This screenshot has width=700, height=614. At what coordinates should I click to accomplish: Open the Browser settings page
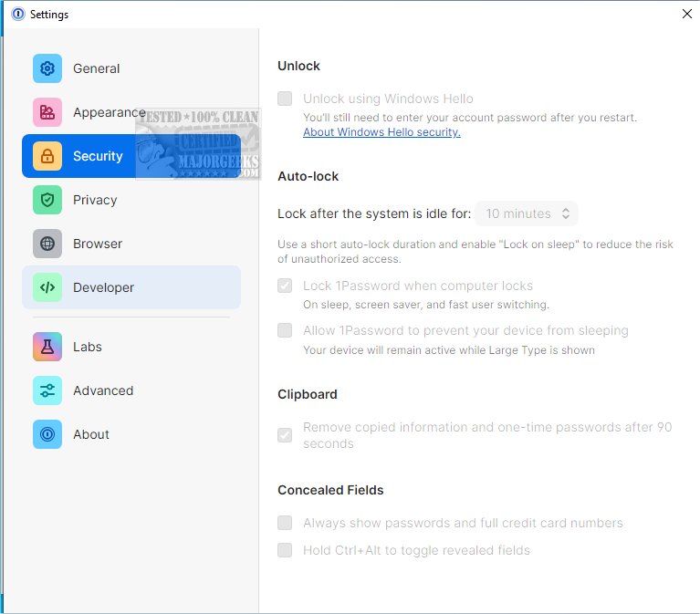131,244
